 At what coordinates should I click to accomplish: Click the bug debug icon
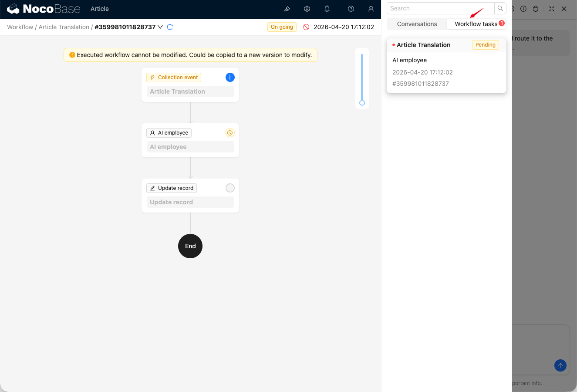pyautogui.click(x=536, y=9)
